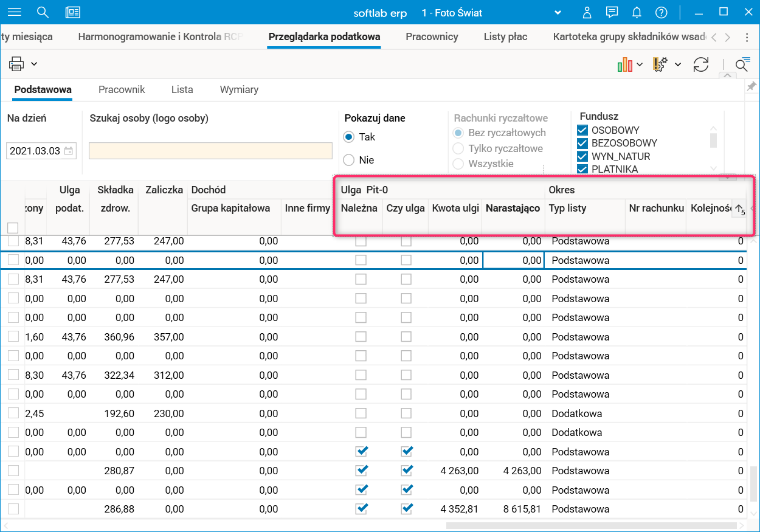The image size is (760, 532).
Task: Open the chart icon dropdown
Action: click(640, 64)
